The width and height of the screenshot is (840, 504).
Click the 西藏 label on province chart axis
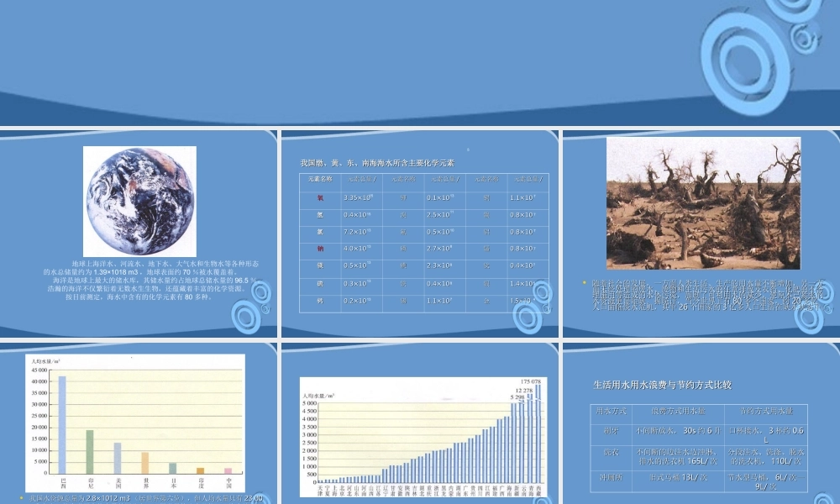pos(538,490)
